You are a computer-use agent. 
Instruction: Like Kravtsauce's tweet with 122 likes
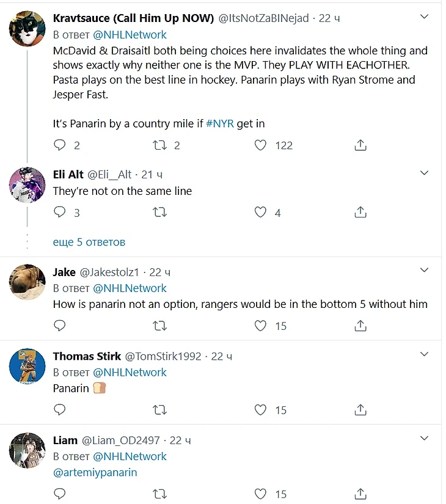[x=261, y=145]
